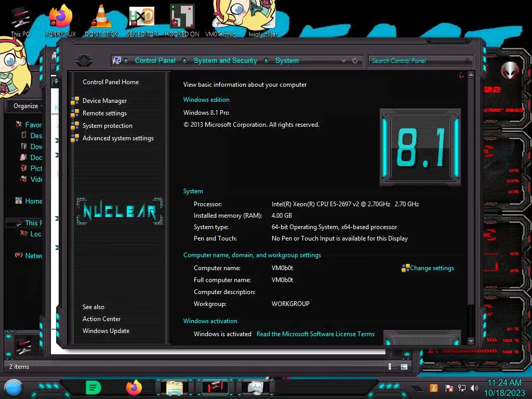Screen dimensions: 532x399
Task: Open HOOKED ON desktop shortcut
Action: (182, 20)
